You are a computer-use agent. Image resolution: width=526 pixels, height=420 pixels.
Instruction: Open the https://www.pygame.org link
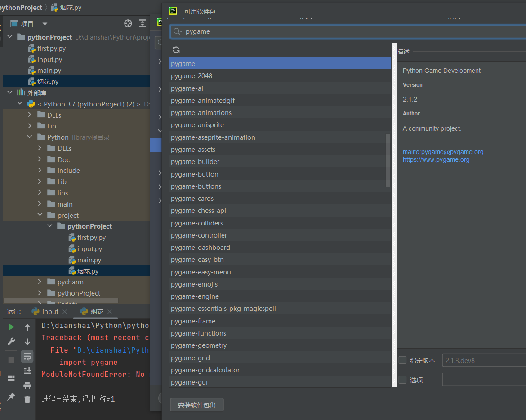pyautogui.click(x=436, y=159)
